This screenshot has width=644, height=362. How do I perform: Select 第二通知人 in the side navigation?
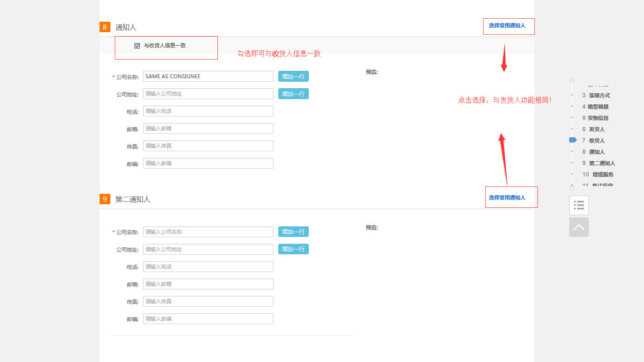[601, 163]
